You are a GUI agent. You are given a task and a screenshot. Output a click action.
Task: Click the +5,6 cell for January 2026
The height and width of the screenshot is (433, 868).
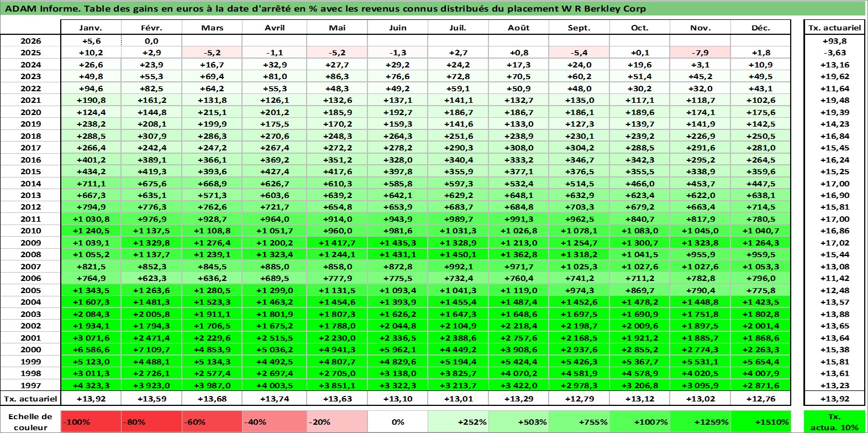coord(91,41)
